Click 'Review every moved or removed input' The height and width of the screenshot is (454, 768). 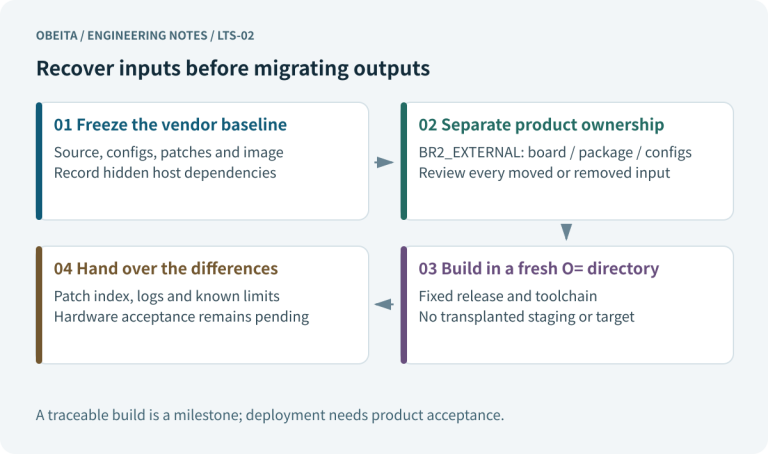(x=544, y=173)
